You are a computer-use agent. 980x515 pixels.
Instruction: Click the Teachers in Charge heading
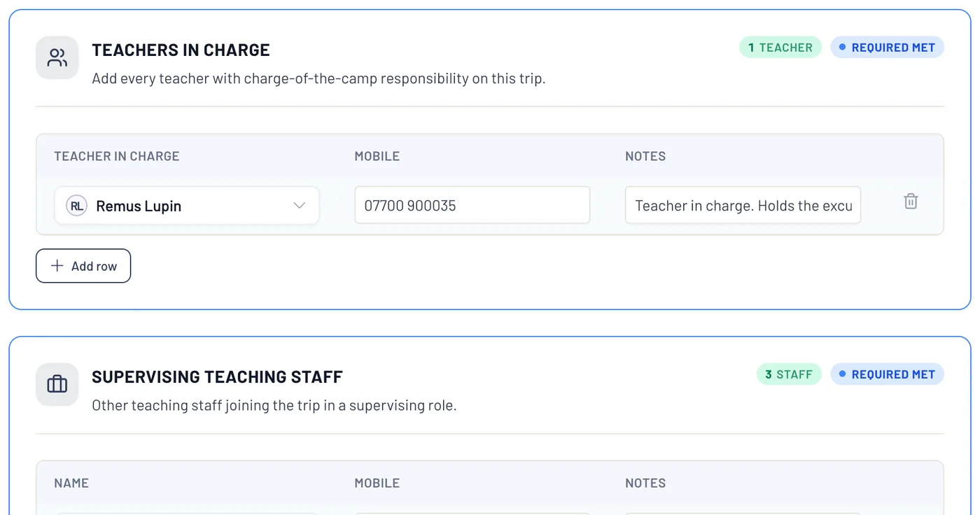coord(181,50)
